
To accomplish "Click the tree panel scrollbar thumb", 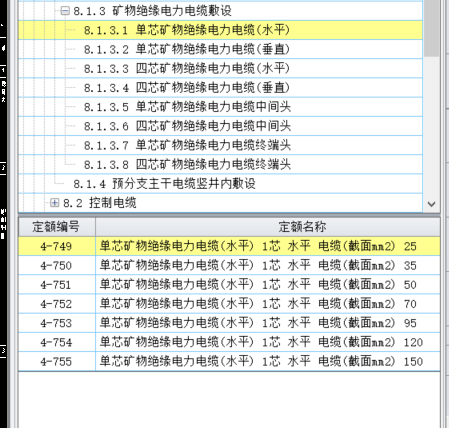I will point(431,28).
